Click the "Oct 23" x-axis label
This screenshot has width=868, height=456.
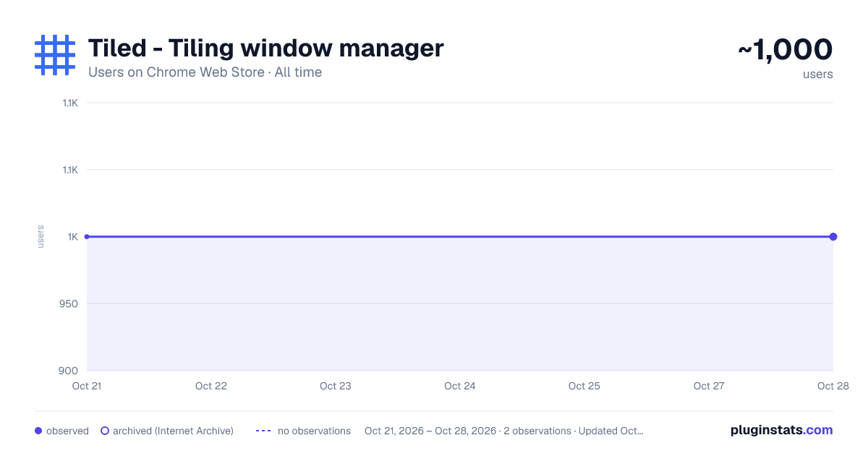click(336, 386)
